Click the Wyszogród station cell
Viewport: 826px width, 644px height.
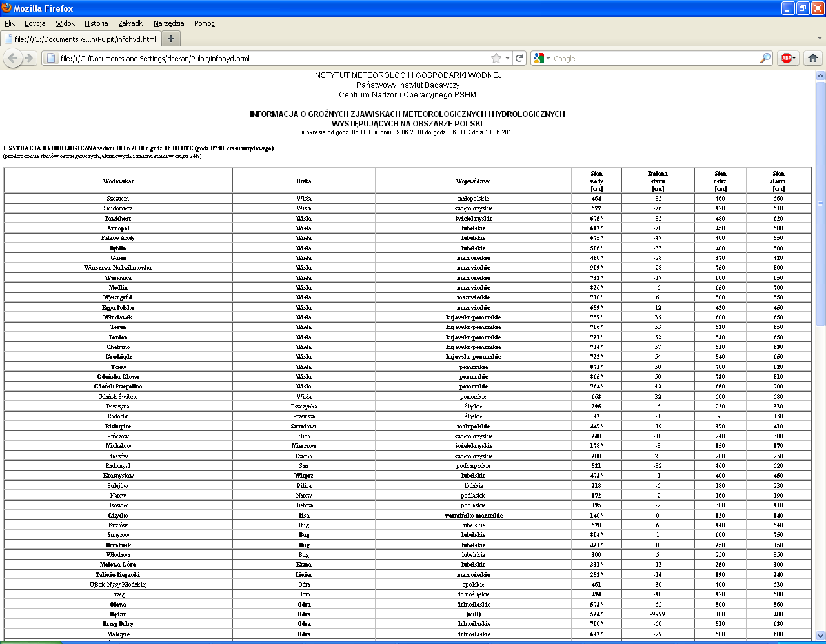point(118,297)
